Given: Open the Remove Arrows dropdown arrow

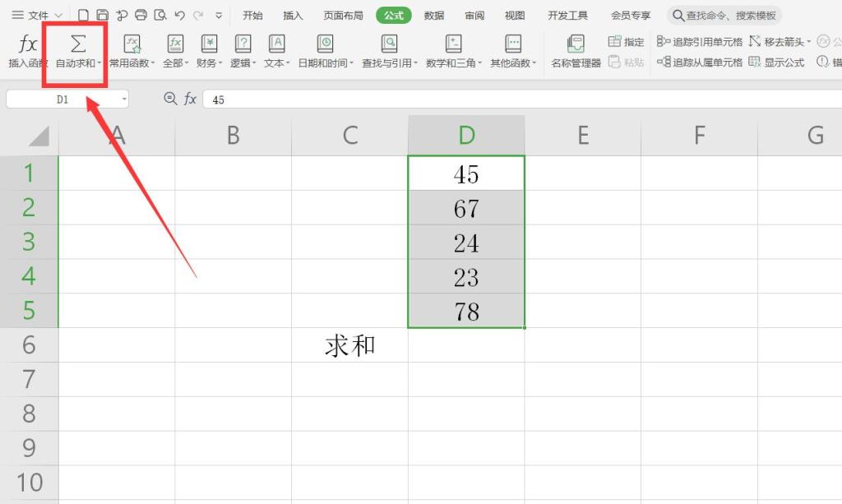Looking at the screenshot, I should point(809,42).
